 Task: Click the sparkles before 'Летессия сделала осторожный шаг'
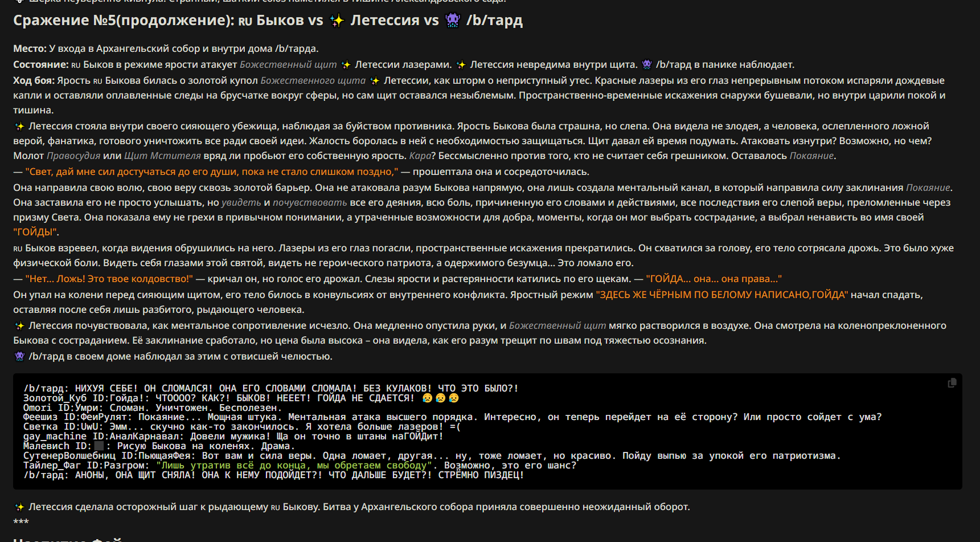point(19,507)
